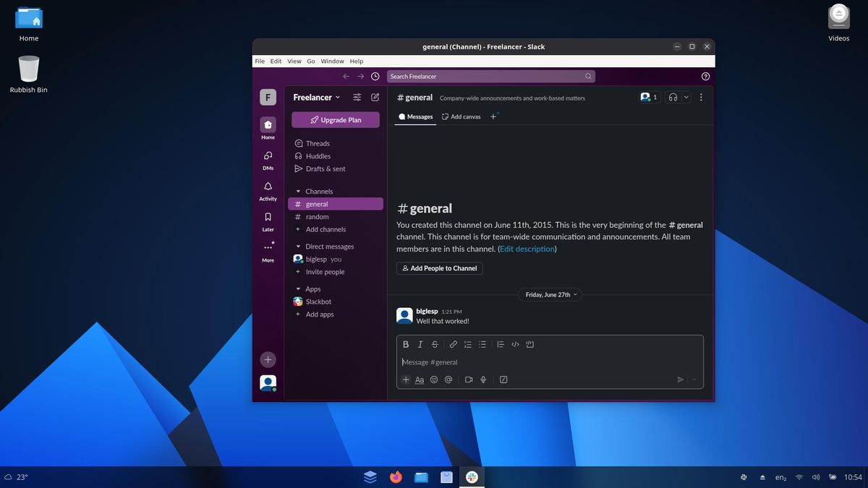Start a huddle with the headphones icon
The height and width of the screenshot is (488, 868).
pyautogui.click(x=673, y=96)
